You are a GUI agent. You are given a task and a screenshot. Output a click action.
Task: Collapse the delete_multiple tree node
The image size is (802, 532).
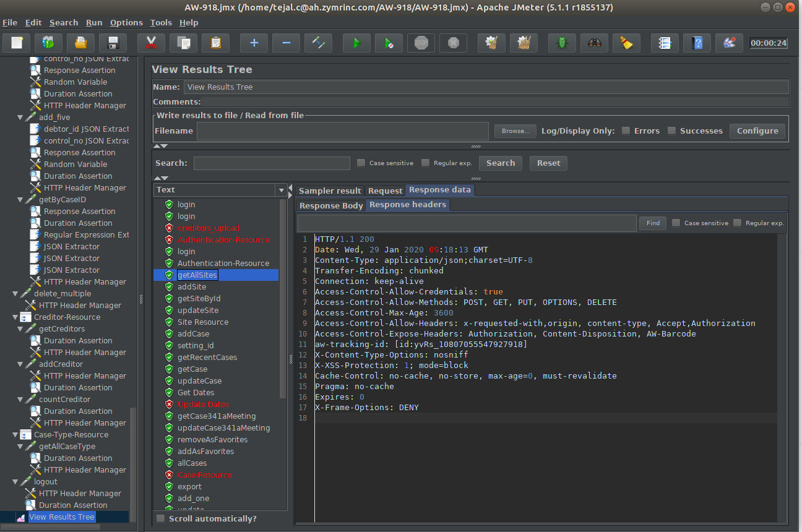(x=15, y=293)
